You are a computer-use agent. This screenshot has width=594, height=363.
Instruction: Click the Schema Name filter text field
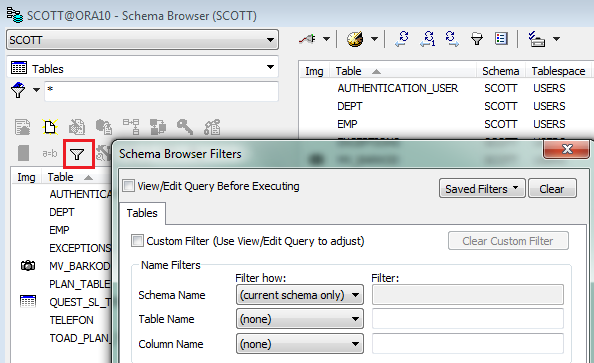[x=468, y=295]
